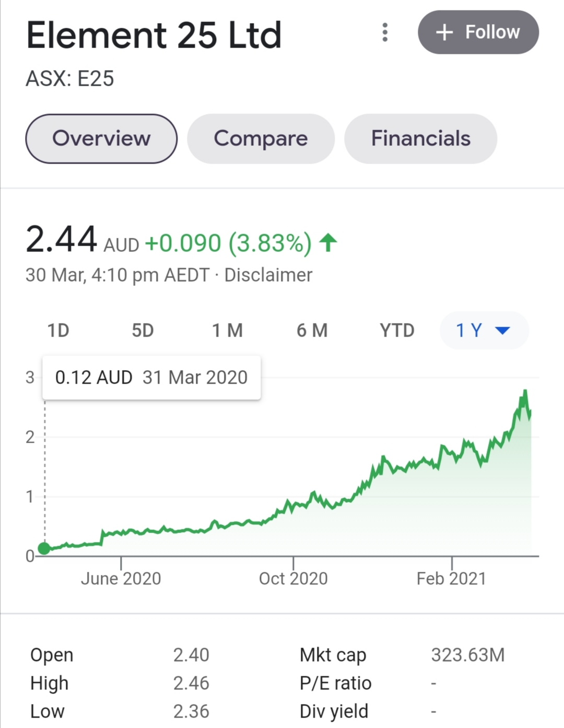564x728 pixels.
Task: Open the Disclaimer link
Action: [x=268, y=275]
